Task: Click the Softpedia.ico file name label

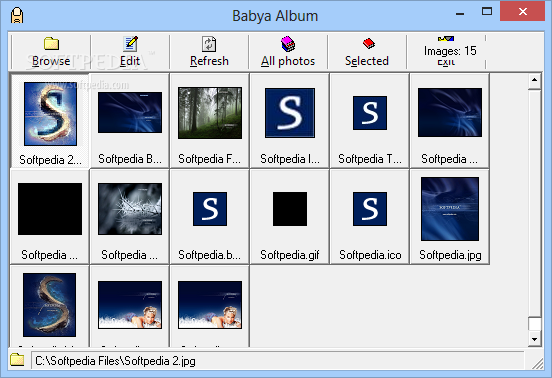Action: (370, 255)
